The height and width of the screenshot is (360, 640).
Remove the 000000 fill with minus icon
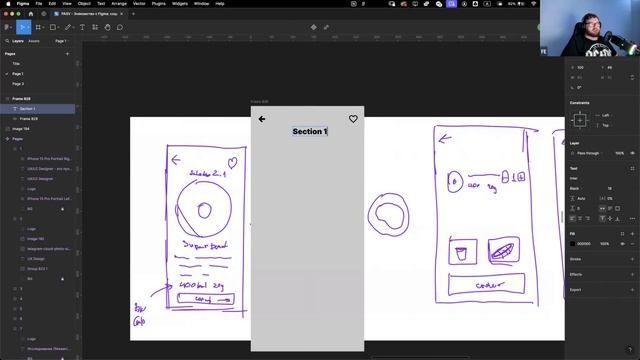tap(632, 244)
